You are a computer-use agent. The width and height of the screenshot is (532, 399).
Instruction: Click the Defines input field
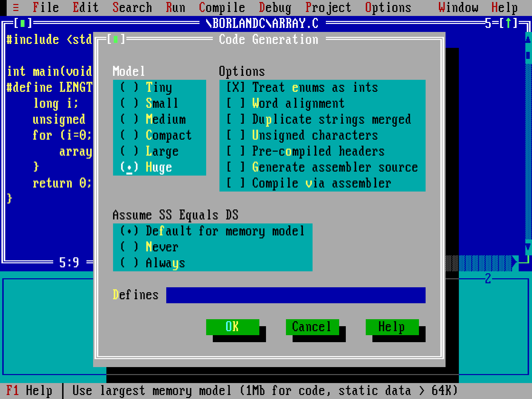(296, 295)
